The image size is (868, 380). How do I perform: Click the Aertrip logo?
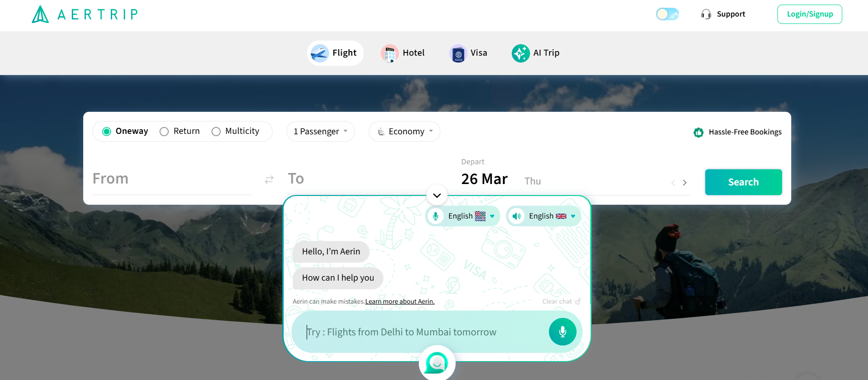click(85, 14)
